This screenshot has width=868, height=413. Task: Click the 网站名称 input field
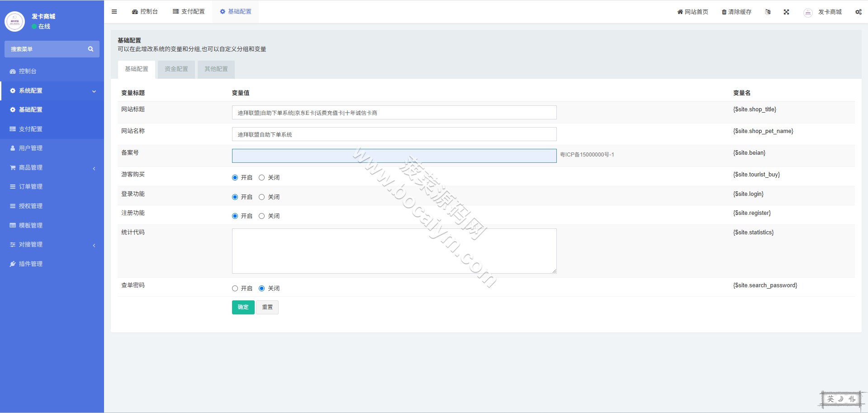click(394, 134)
